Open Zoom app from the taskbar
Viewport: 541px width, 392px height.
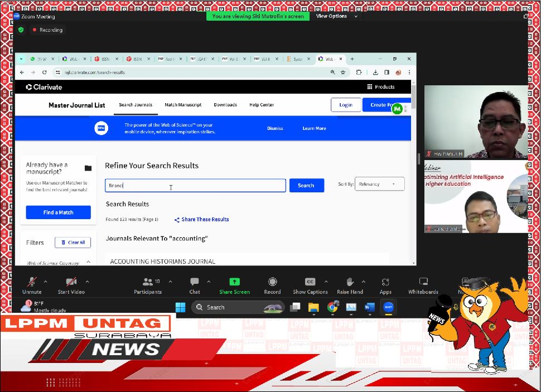pyautogui.click(x=388, y=307)
